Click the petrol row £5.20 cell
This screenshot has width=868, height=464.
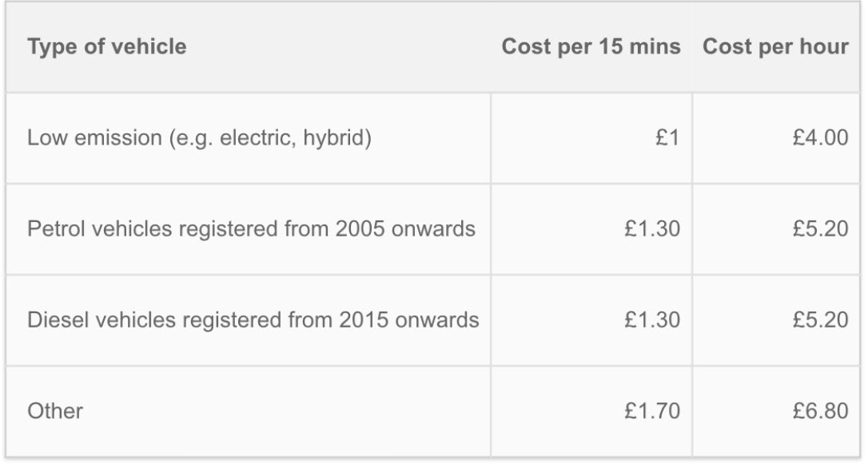820,229
